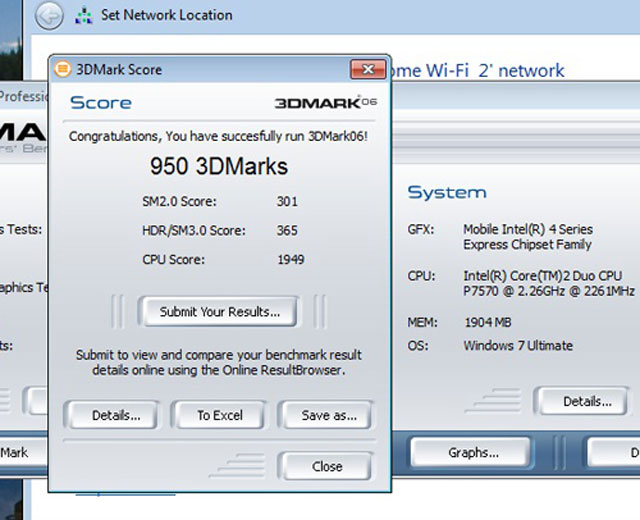The width and height of the screenshot is (640, 520).
Task: Click the GFX Mobile Intel(R) 4 Series text
Action: [x=528, y=237]
